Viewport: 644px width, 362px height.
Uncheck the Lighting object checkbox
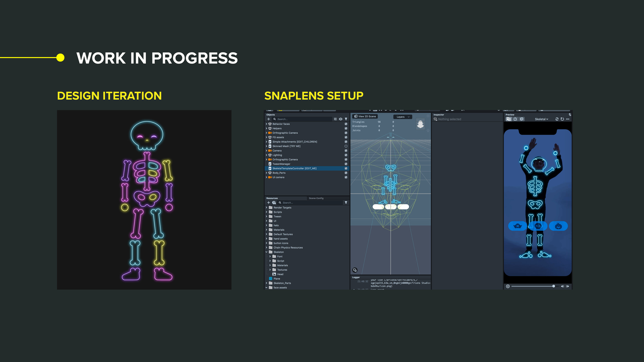tap(346, 155)
